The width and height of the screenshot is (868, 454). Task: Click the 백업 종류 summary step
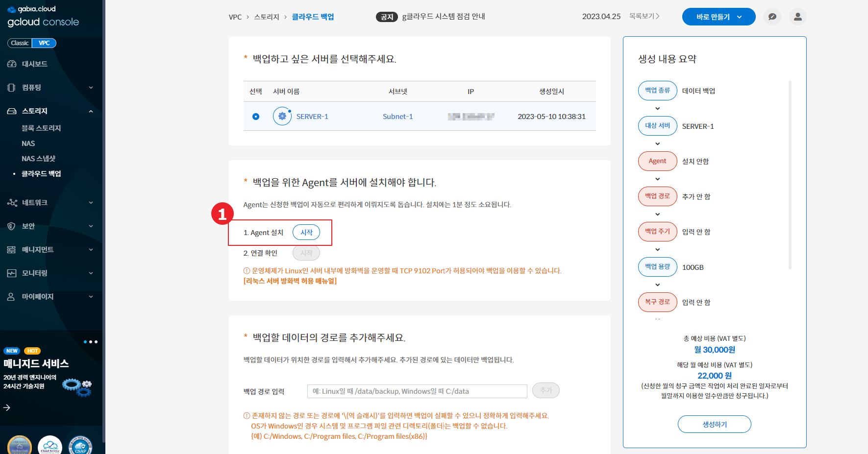point(658,91)
